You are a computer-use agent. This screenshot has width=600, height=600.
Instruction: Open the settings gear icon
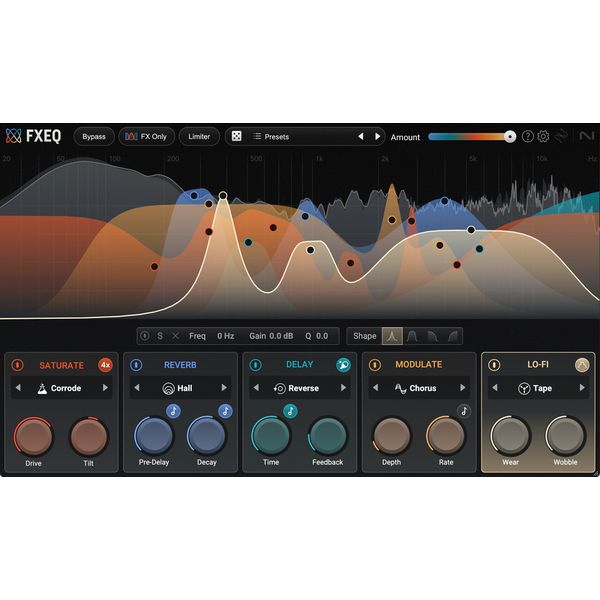(x=544, y=136)
